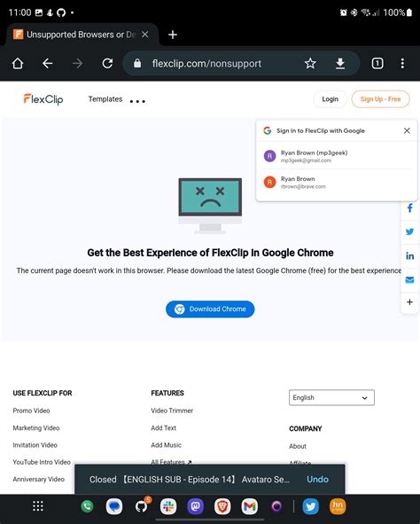Open the YouTube Intro Video link
Screen dimensions: 420x524
click(x=42, y=462)
